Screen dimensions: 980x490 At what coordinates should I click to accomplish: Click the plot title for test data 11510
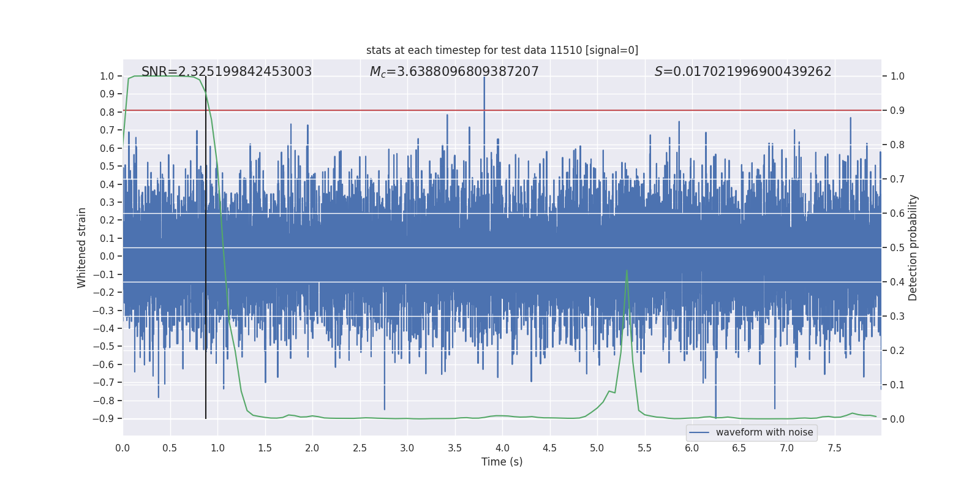pyautogui.click(x=502, y=50)
